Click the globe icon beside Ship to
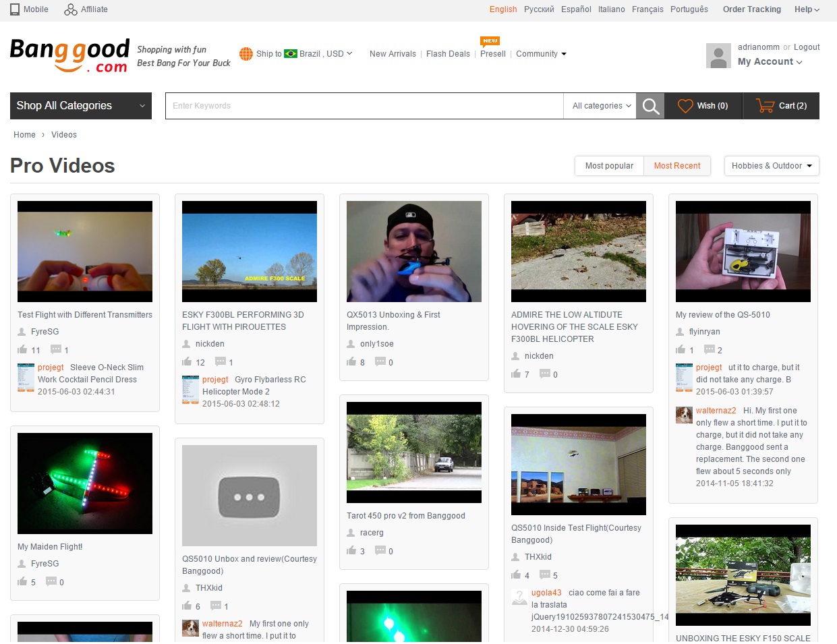Screen dimensions: 837x644 (x=246, y=54)
